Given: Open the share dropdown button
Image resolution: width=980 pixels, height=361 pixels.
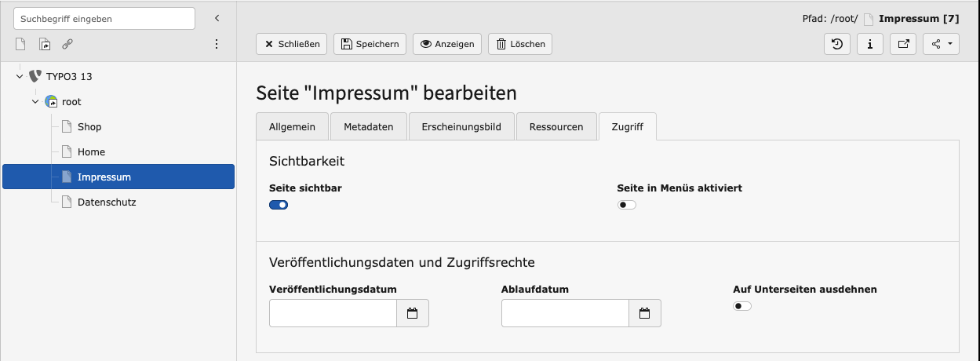Looking at the screenshot, I should tap(941, 44).
